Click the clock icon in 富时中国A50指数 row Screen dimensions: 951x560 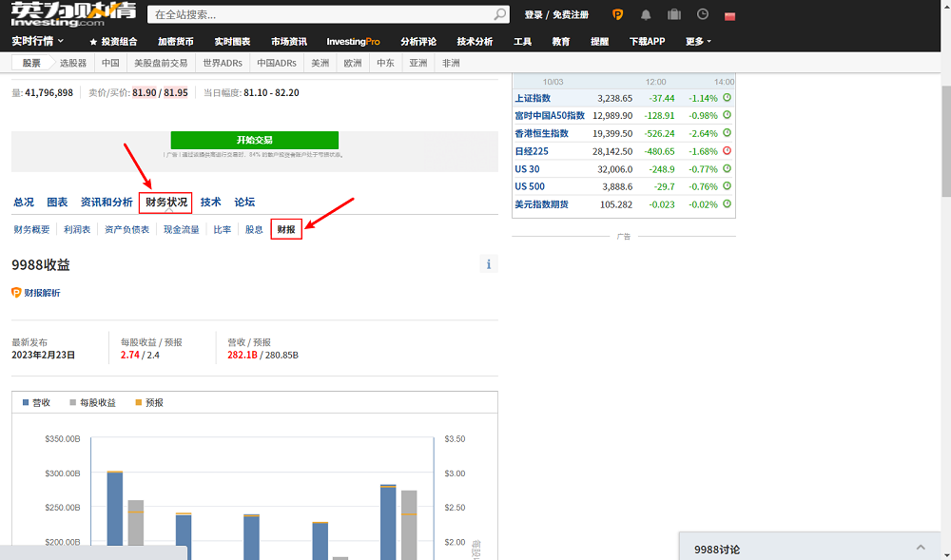click(x=727, y=115)
